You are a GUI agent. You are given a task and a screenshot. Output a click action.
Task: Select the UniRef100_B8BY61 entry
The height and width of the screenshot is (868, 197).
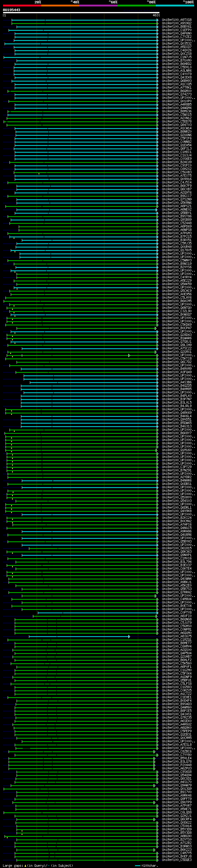pyautogui.click(x=176, y=26)
